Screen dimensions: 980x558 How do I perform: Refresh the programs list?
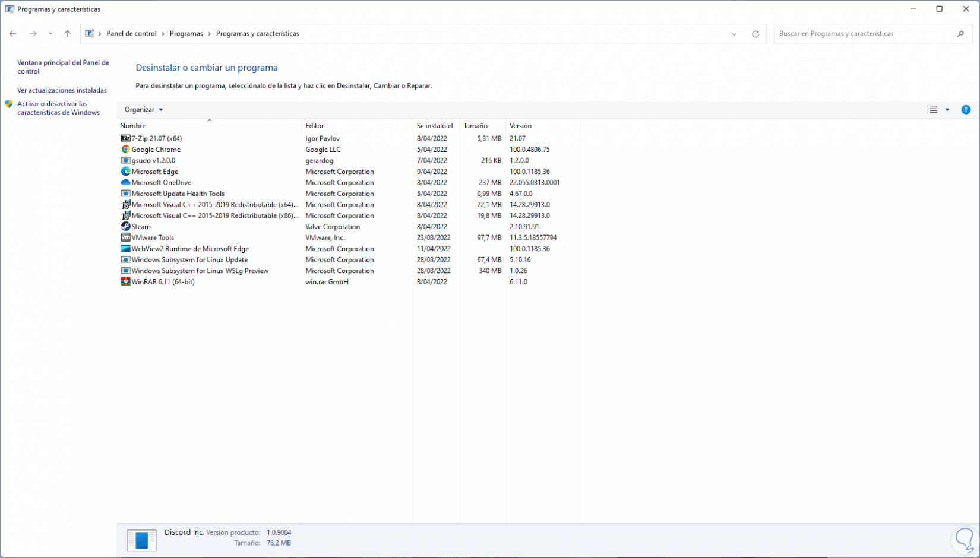point(755,34)
